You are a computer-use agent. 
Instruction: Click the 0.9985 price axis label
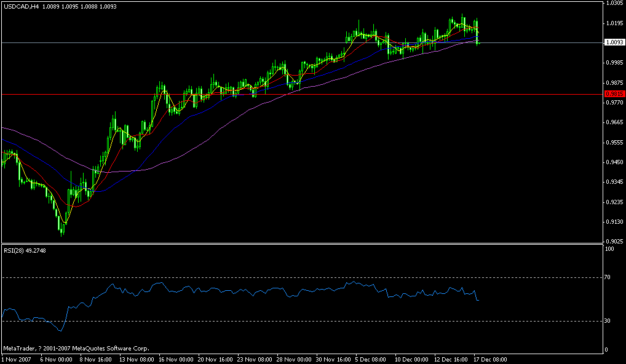point(615,63)
